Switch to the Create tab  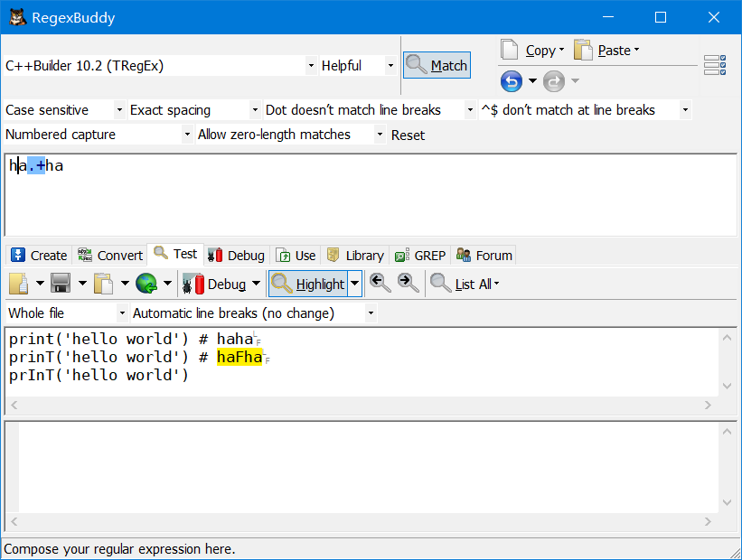pos(39,256)
